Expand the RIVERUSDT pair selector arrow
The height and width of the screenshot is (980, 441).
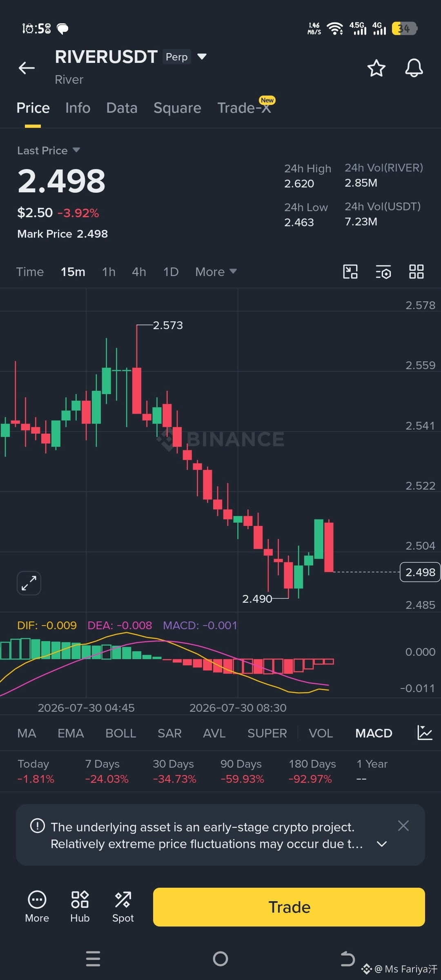(x=202, y=56)
